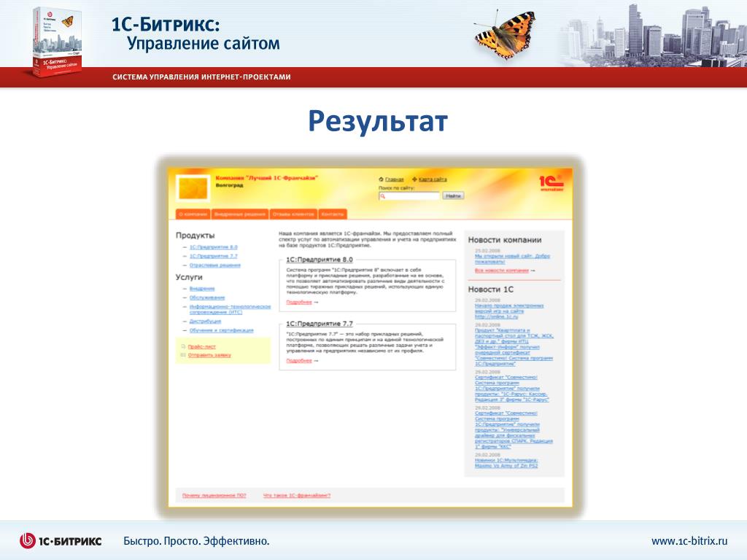Image resolution: width=747 pixels, height=560 pixels.
Task: Click the home icon beside Главная
Action: [381, 179]
